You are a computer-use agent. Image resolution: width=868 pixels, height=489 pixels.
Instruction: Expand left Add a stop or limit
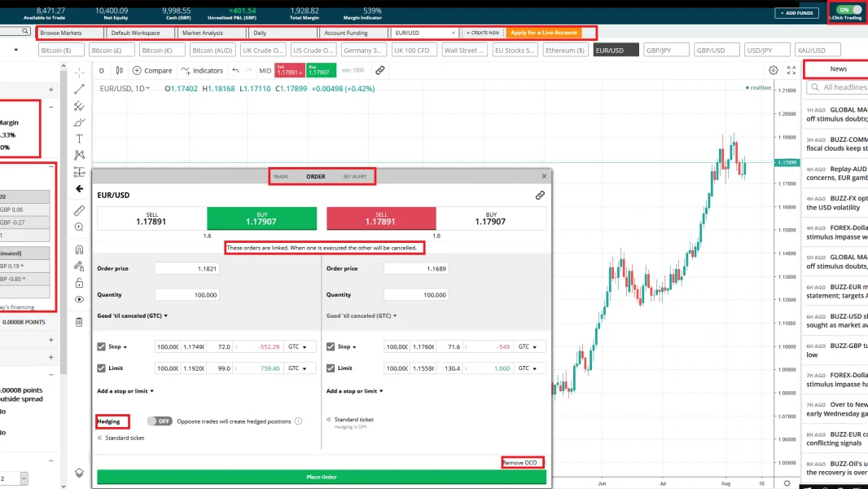pos(125,391)
